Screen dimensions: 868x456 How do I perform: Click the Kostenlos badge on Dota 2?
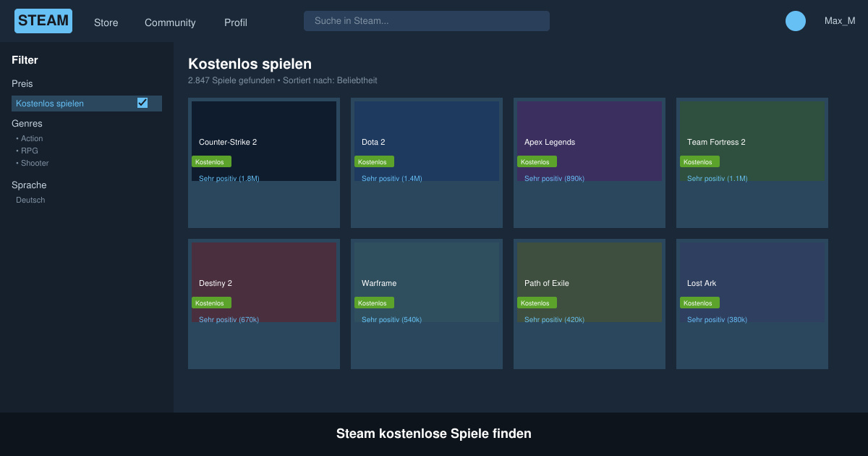[374, 161]
